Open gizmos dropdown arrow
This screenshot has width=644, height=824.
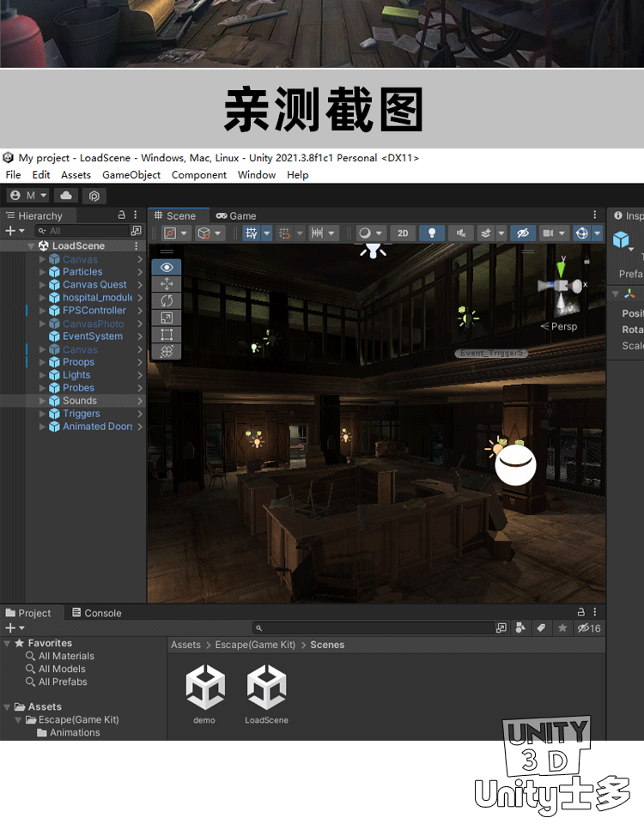click(x=598, y=233)
